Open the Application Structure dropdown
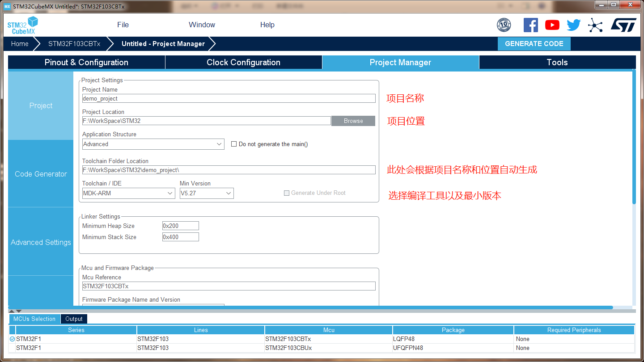644x362 pixels. (153, 144)
